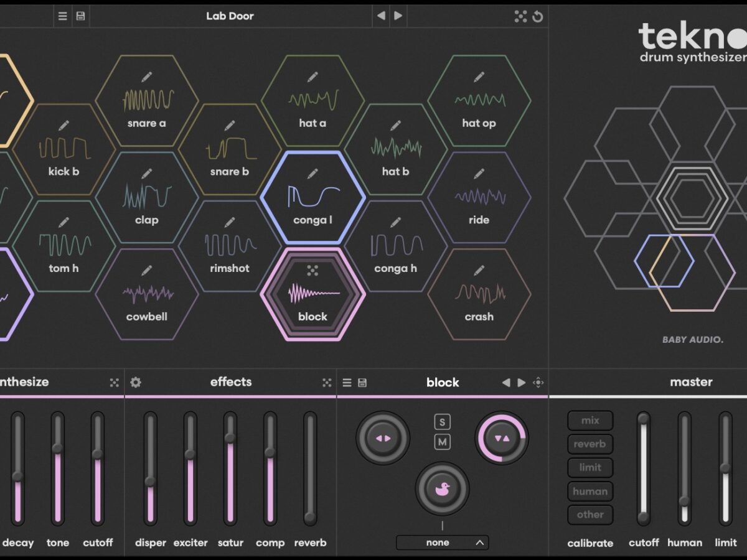
Task: Randomize the effects section with dice icon
Action: tap(327, 383)
